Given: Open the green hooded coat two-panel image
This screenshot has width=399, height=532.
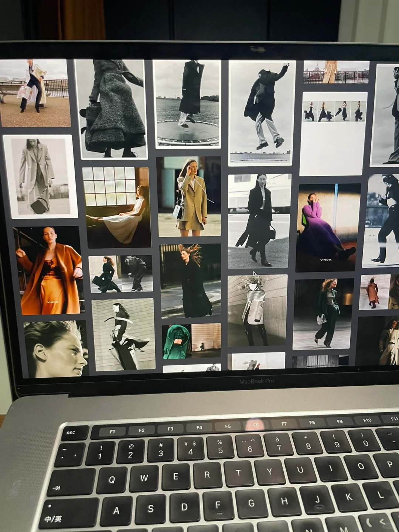Looking at the screenshot, I should pos(191,341).
